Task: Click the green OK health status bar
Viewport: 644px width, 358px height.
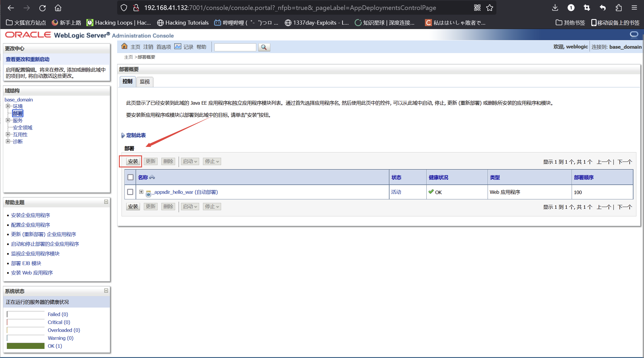Action: [26, 346]
